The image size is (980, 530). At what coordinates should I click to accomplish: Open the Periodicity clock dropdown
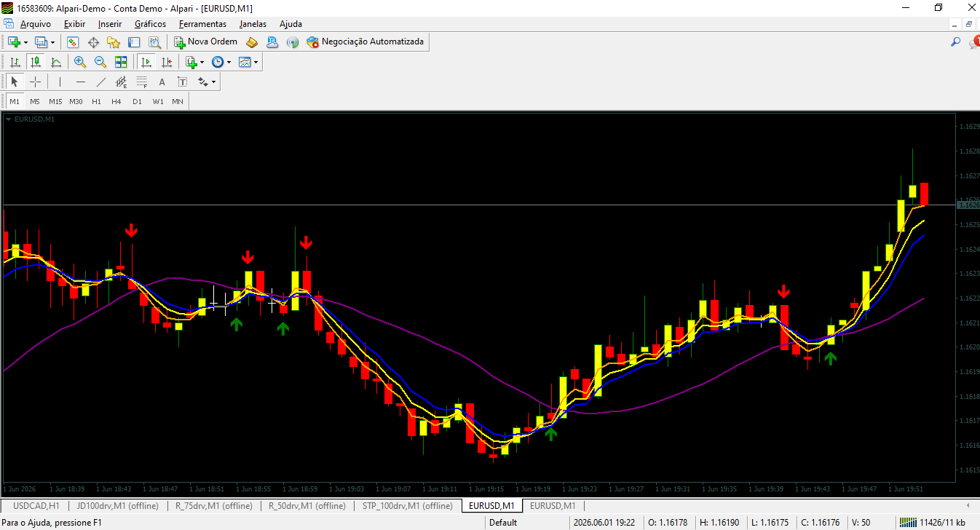(x=221, y=62)
